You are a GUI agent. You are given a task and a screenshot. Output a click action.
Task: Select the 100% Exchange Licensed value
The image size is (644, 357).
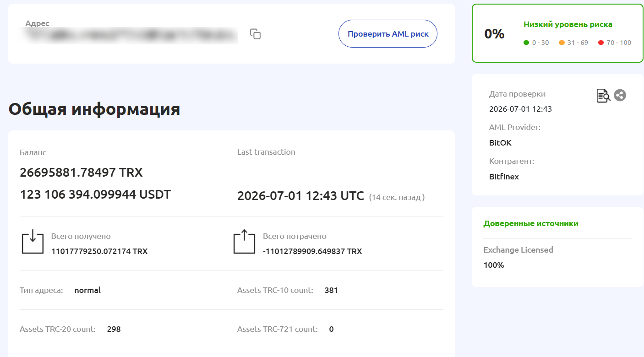[x=494, y=265]
